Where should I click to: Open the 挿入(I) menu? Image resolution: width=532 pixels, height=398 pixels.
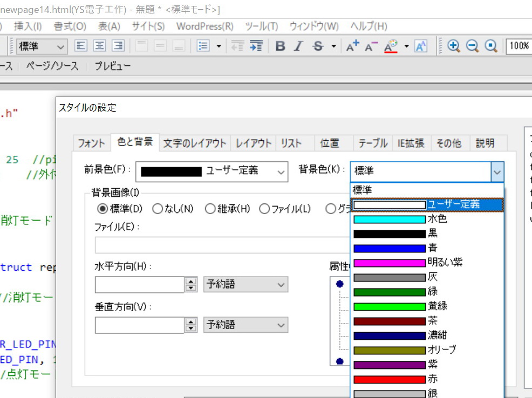(x=28, y=26)
